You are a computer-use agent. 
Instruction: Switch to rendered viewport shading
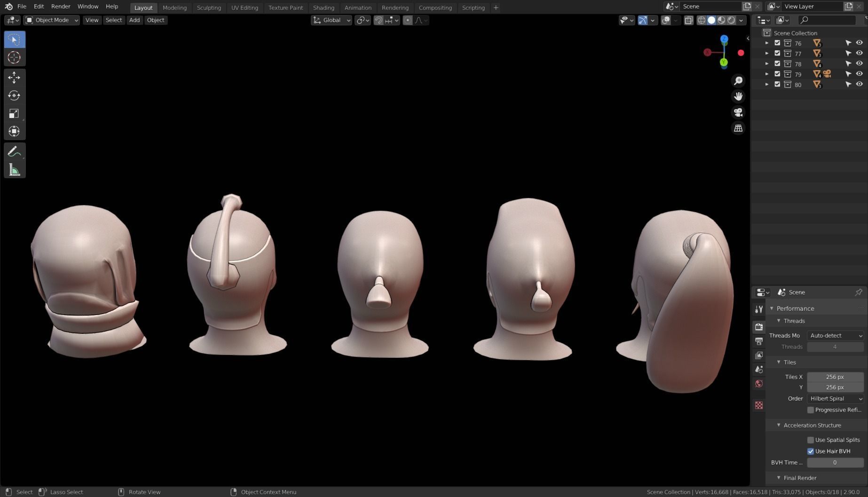[x=731, y=20]
